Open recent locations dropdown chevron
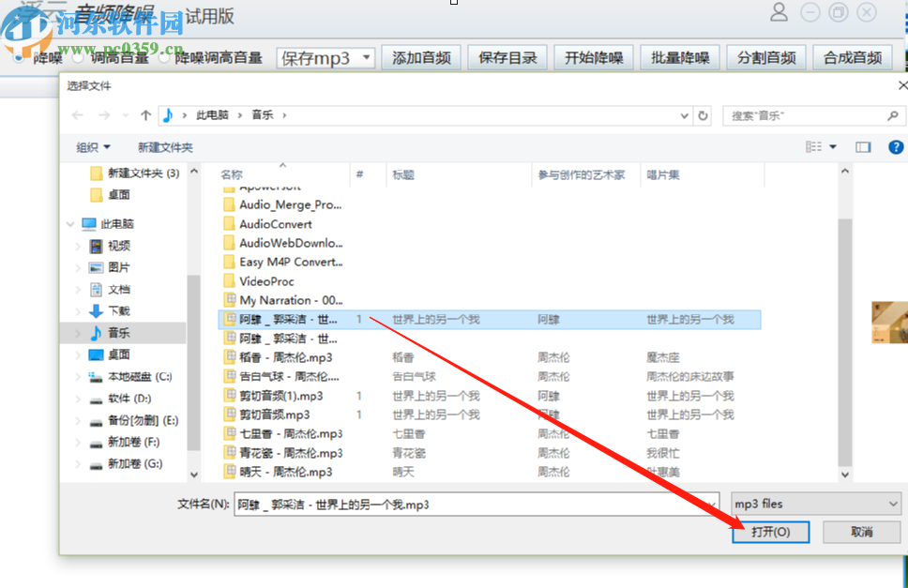Viewport: 908px width, 588px height. coord(126,115)
